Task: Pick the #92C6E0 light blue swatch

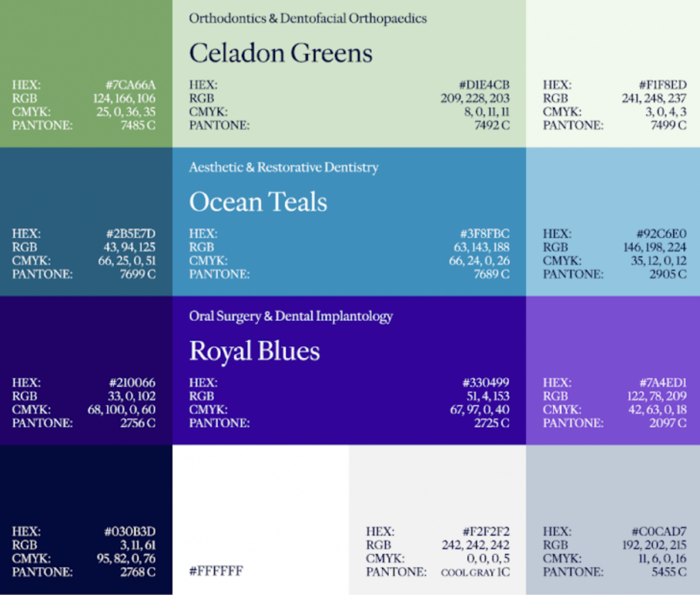Action: pyautogui.click(x=613, y=222)
